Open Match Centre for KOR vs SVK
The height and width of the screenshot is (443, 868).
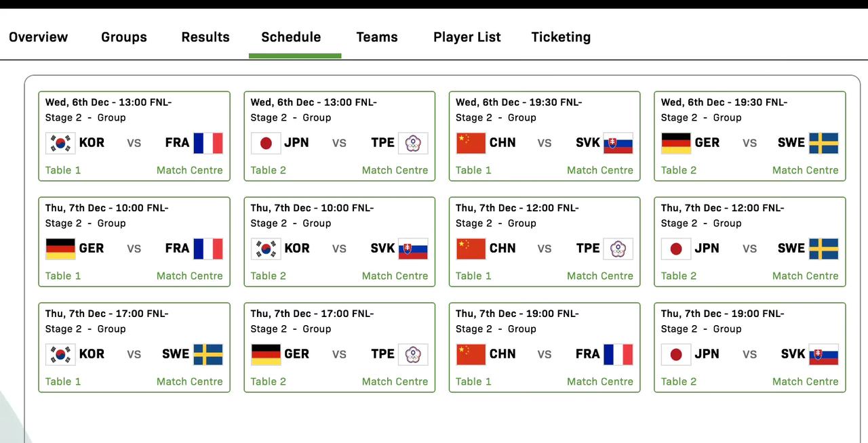pyautogui.click(x=395, y=276)
